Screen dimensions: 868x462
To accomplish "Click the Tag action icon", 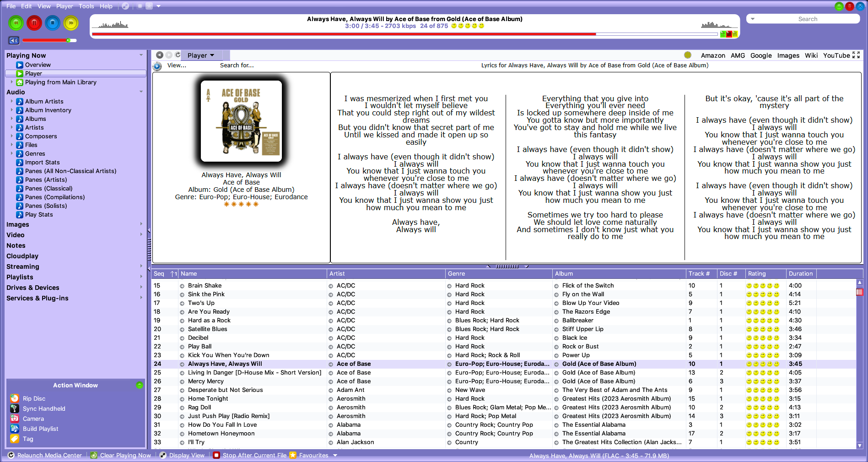I will tap(15, 439).
